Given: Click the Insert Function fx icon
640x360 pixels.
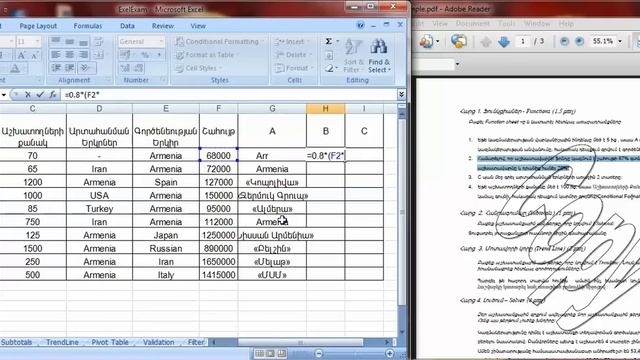Looking at the screenshot, I should pos(53,95).
